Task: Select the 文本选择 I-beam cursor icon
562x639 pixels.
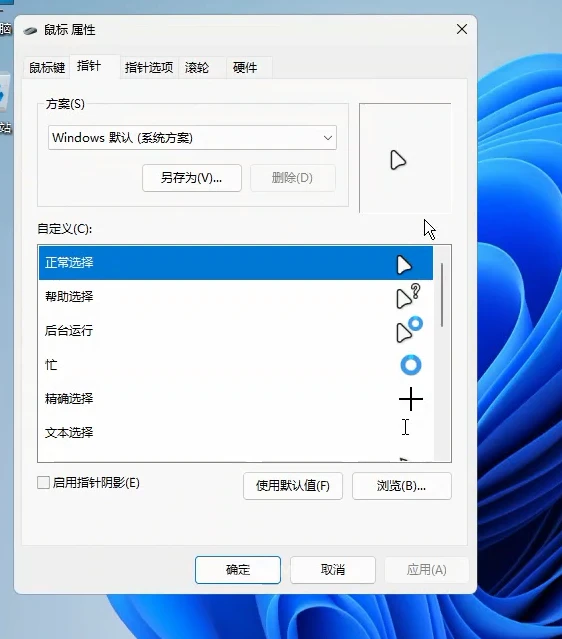Action: (x=406, y=427)
